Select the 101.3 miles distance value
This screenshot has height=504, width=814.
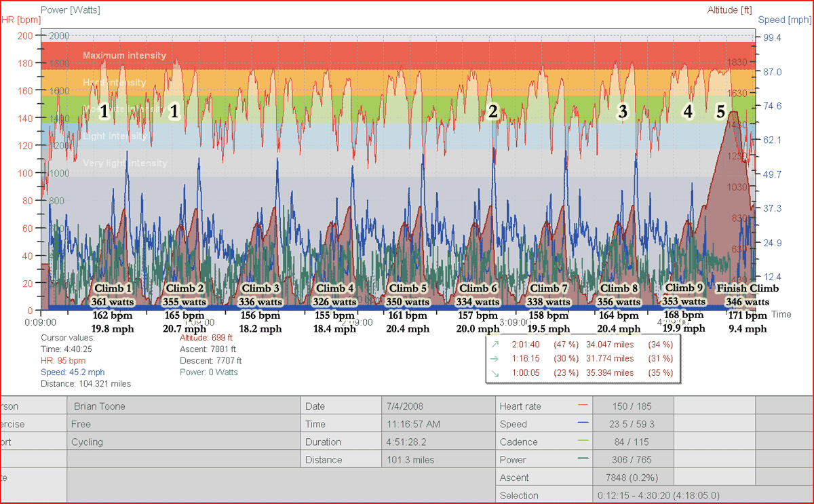(x=437, y=459)
